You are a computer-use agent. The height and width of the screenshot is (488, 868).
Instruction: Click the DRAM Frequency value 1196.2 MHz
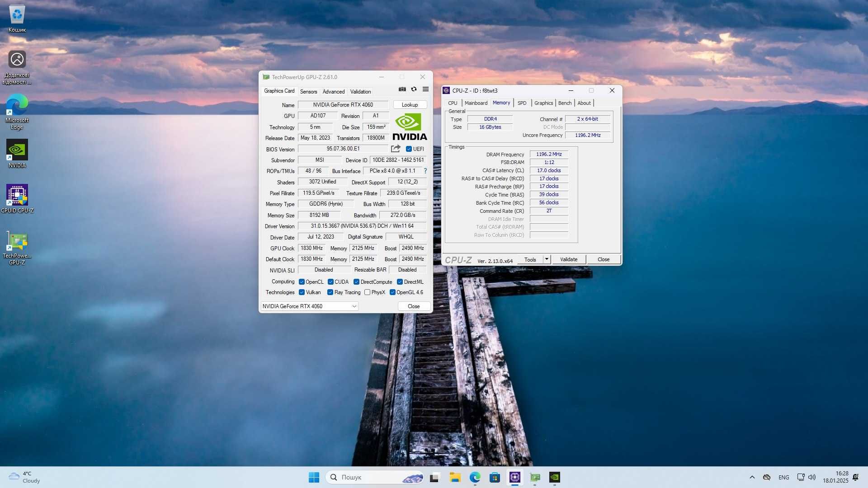tap(549, 155)
